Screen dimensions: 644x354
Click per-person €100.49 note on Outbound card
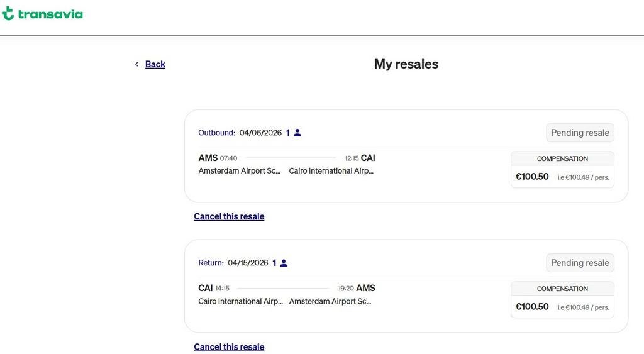[x=583, y=177]
